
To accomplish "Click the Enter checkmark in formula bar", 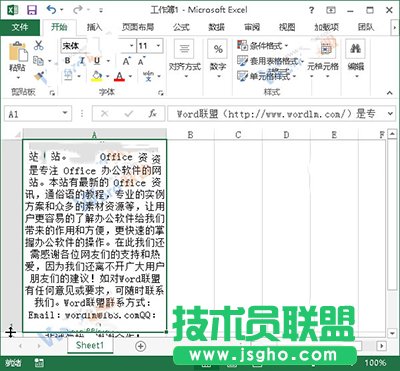I will tap(128, 114).
